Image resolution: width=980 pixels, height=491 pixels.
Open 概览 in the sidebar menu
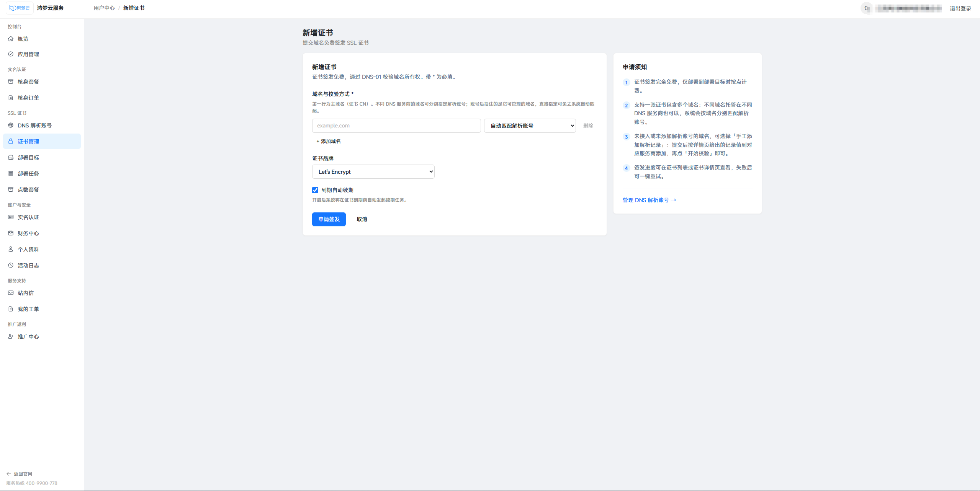tap(42, 39)
